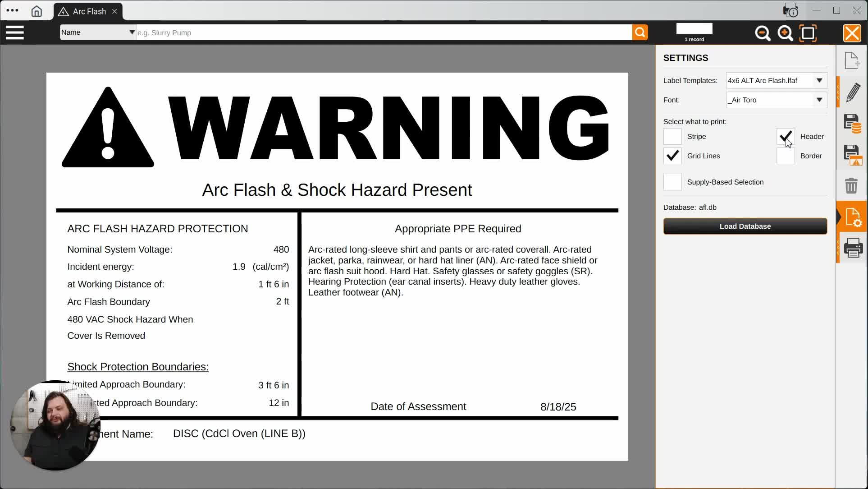Click the 'Appropriate PPE Required' heading
The width and height of the screenshot is (868, 489).
point(458,229)
